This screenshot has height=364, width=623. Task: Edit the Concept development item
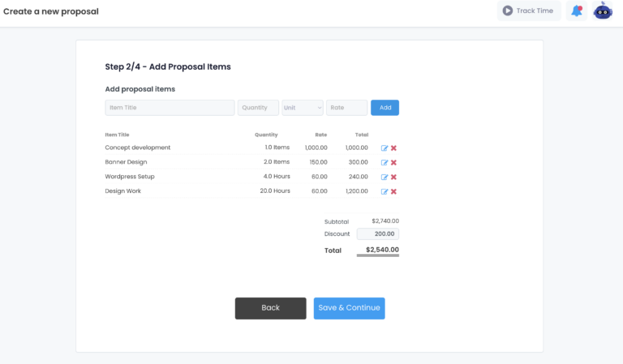point(385,148)
